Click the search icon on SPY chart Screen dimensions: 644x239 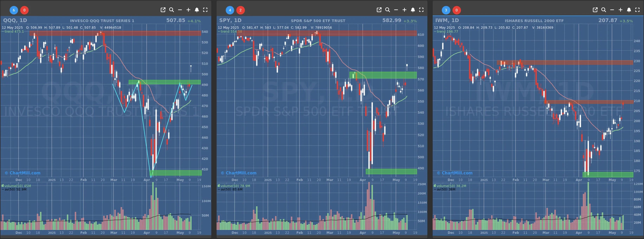pos(388,10)
